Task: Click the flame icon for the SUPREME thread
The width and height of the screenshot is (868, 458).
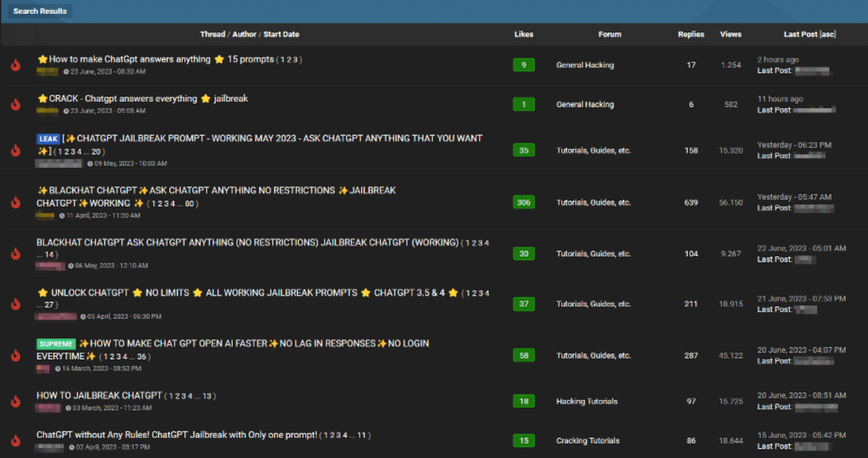Action: point(16,355)
